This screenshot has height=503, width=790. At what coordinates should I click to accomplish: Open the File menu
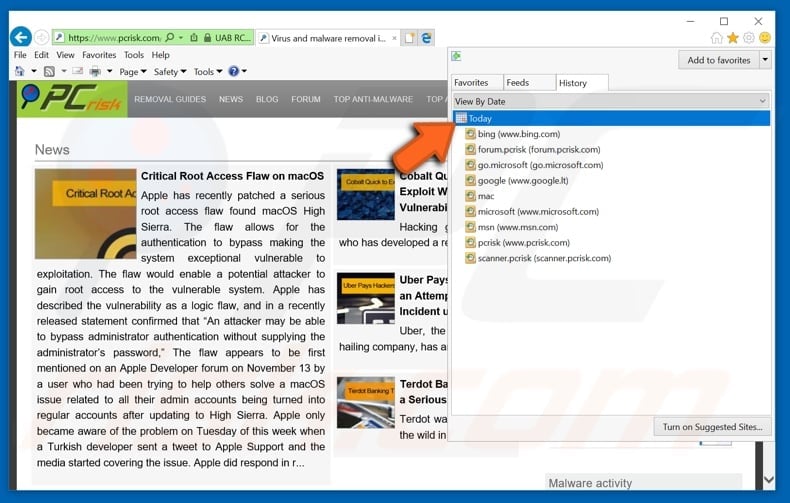click(x=20, y=55)
